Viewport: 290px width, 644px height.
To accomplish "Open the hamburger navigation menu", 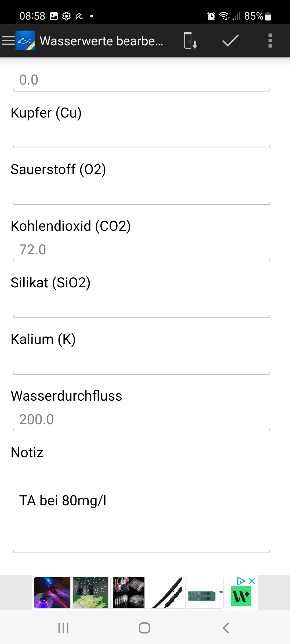I will [8, 41].
